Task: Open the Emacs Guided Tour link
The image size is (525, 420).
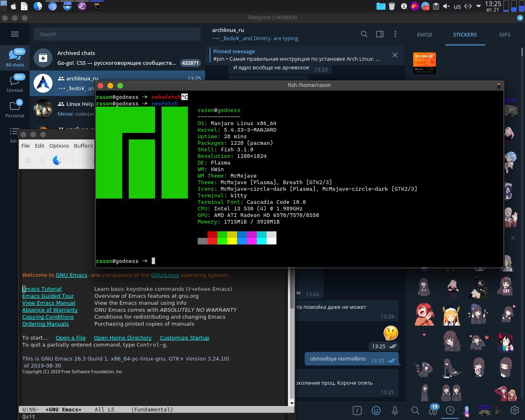Action: coord(48,296)
